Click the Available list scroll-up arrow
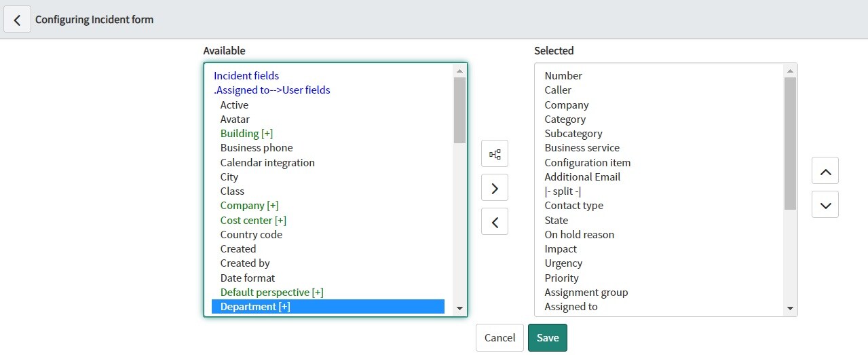Image resolution: width=868 pixels, height=355 pixels. click(x=459, y=71)
